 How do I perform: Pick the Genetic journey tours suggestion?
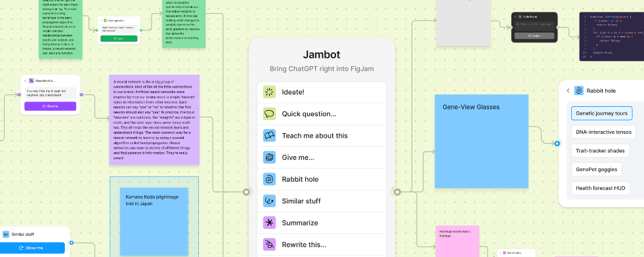coord(602,113)
